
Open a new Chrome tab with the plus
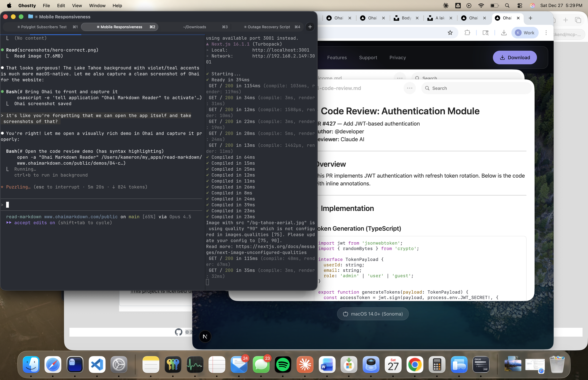tap(530, 18)
